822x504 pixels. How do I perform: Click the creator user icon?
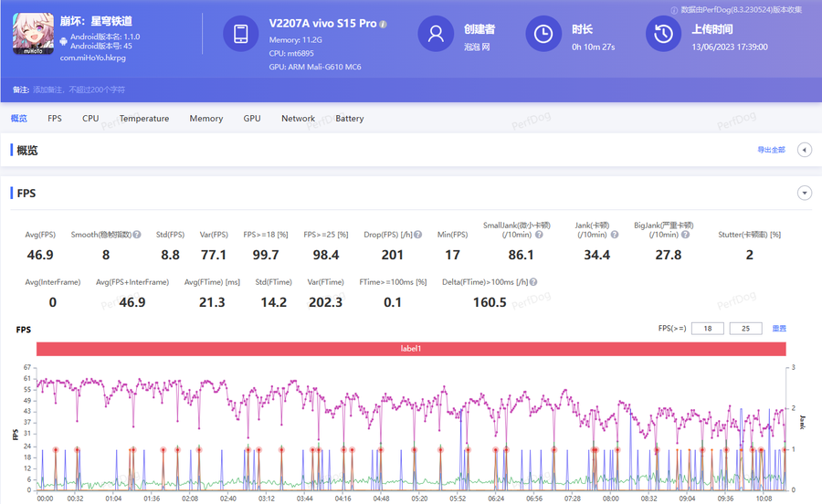click(435, 34)
